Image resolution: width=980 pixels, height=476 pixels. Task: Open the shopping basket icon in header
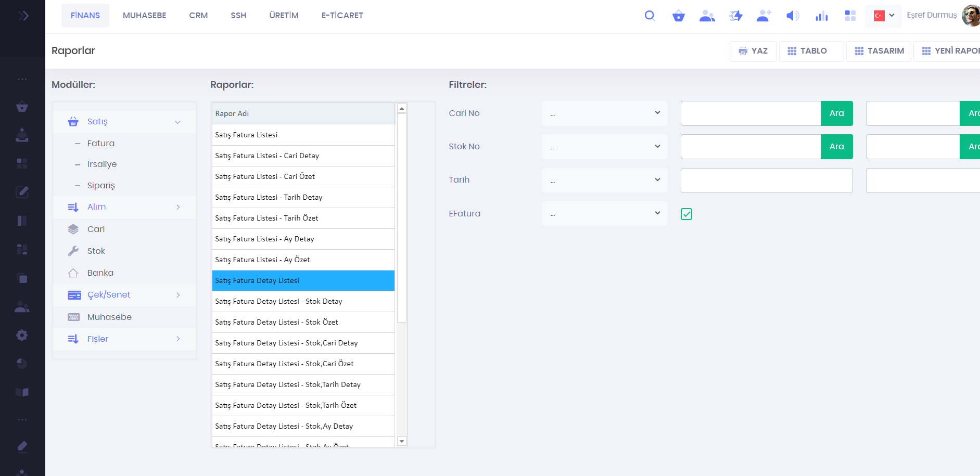678,16
